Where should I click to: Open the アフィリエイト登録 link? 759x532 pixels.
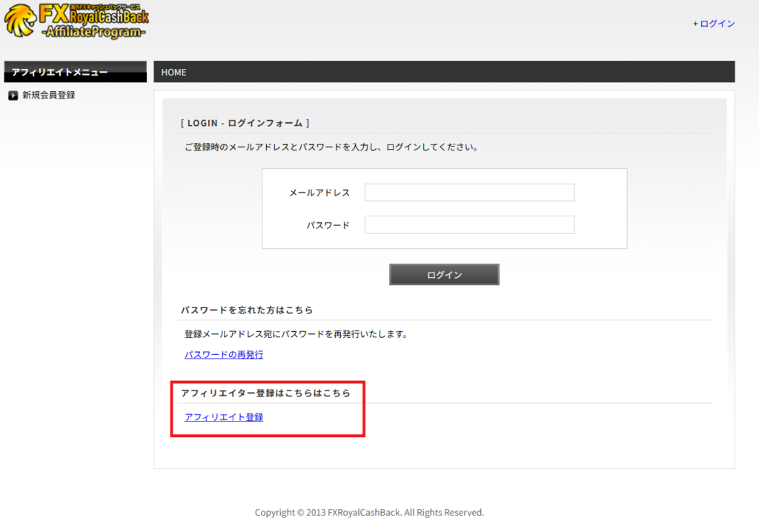coord(223,416)
